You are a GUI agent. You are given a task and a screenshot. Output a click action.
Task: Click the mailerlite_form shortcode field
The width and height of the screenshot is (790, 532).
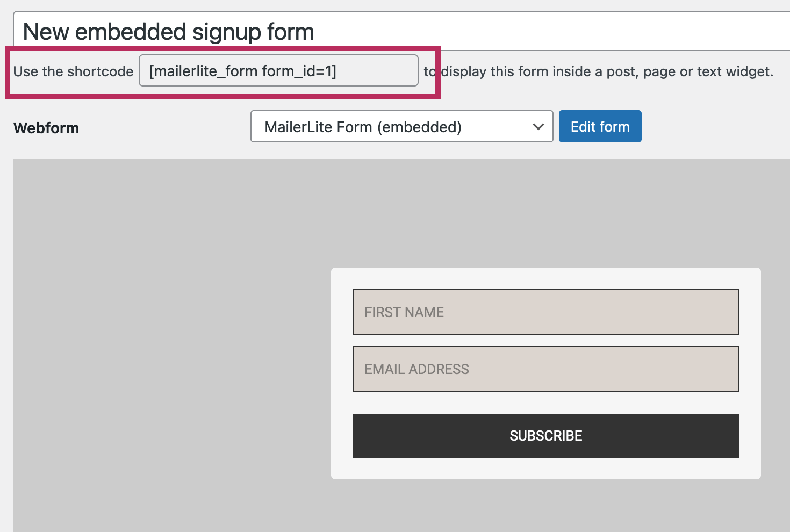tap(278, 71)
